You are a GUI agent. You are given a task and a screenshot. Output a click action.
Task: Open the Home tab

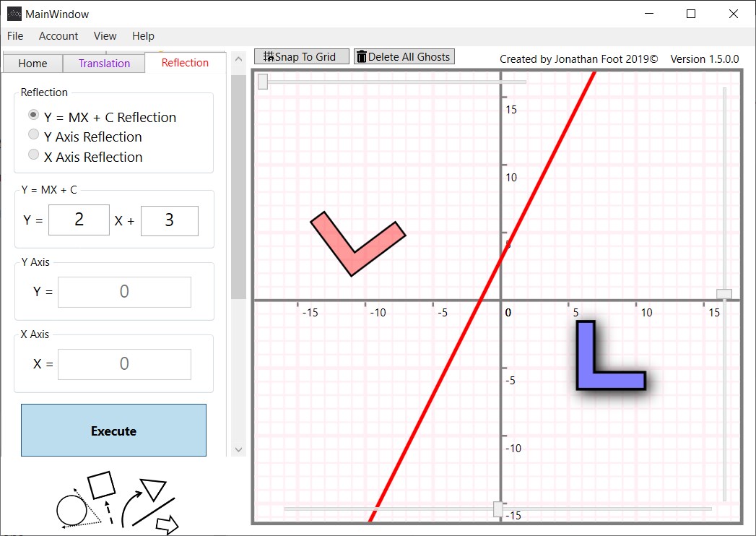tap(32, 63)
